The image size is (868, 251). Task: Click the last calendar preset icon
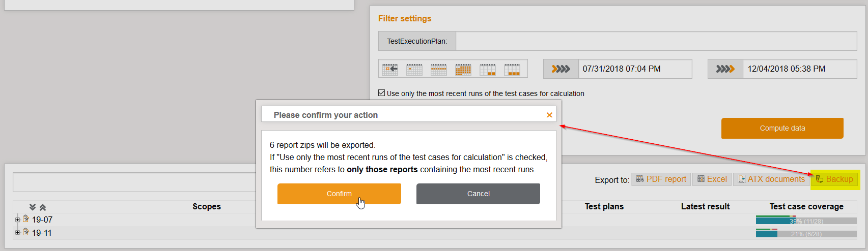coord(512,69)
